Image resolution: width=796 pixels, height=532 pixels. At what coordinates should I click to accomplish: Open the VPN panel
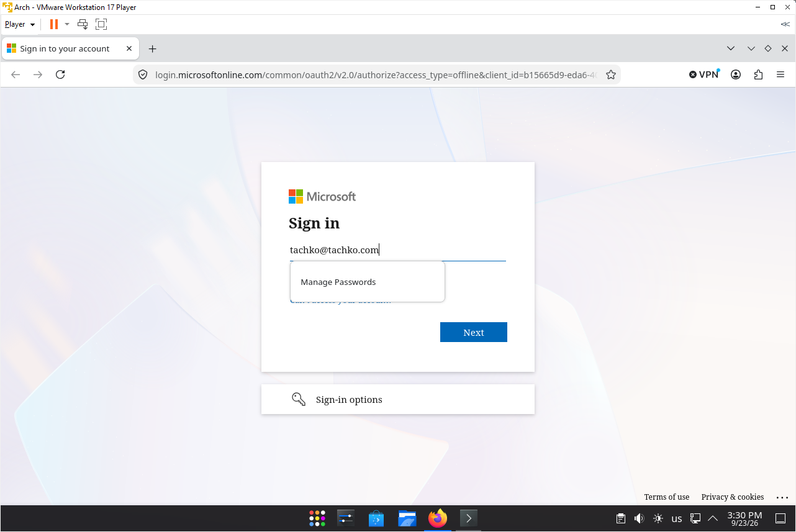(704, 74)
